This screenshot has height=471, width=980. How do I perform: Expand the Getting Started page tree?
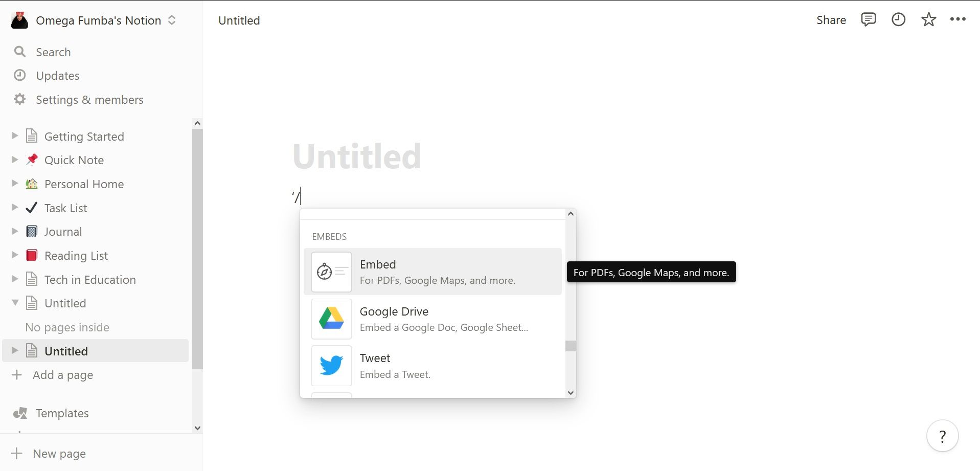(15, 136)
